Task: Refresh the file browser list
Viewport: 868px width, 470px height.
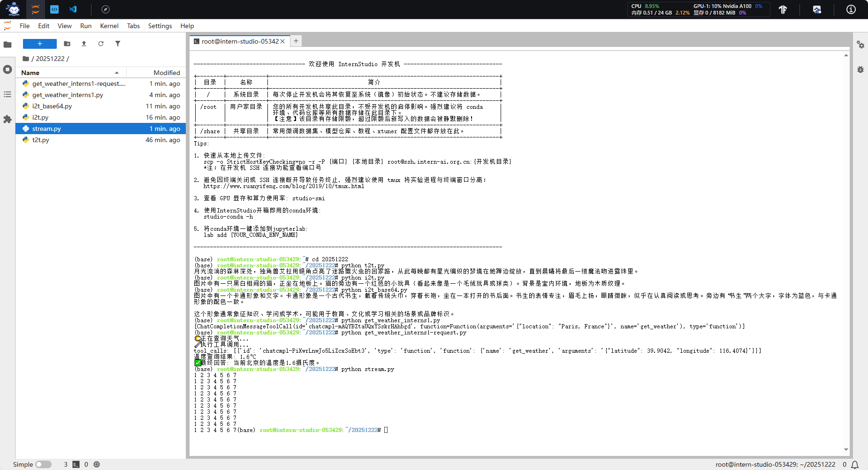Action: pos(101,44)
